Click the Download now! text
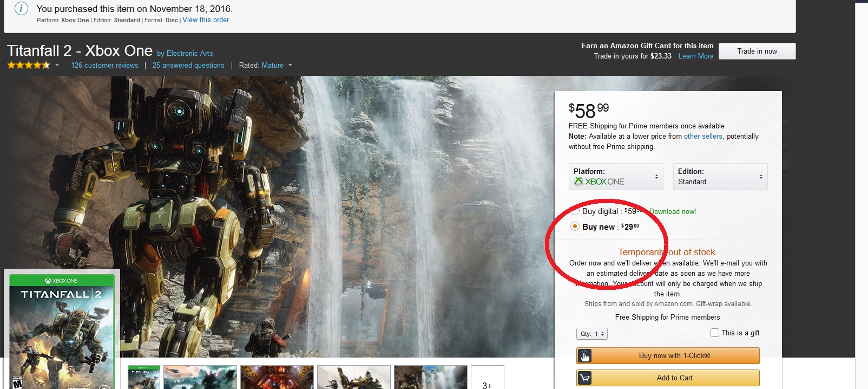The height and width of the screenshot is (389, 868). point(673,211)
